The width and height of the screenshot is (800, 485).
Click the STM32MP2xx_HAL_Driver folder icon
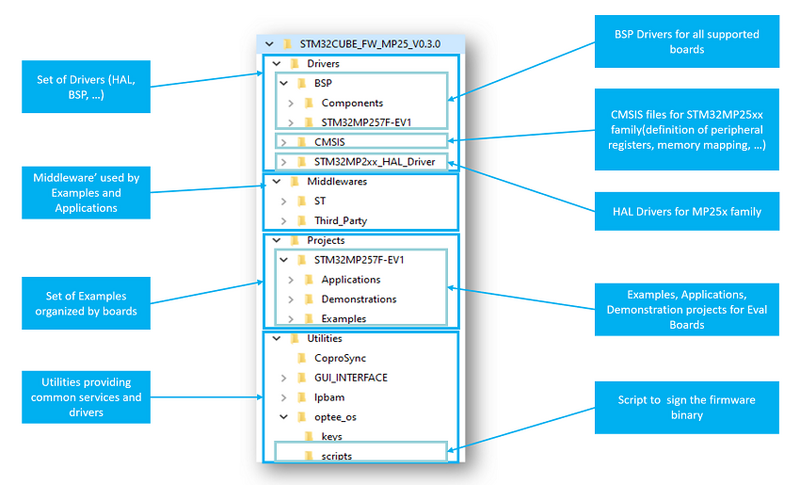tap(302, 162)
